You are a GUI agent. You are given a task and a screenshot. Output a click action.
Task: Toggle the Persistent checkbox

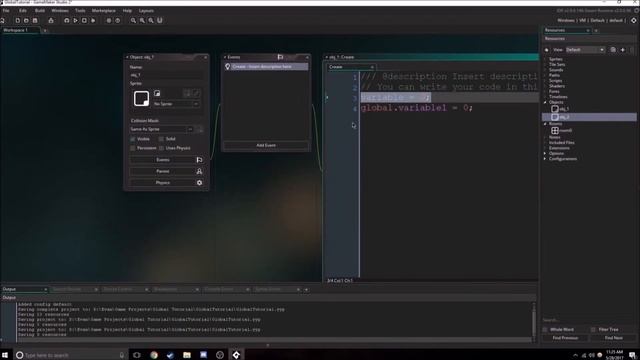tap(133, 148)
